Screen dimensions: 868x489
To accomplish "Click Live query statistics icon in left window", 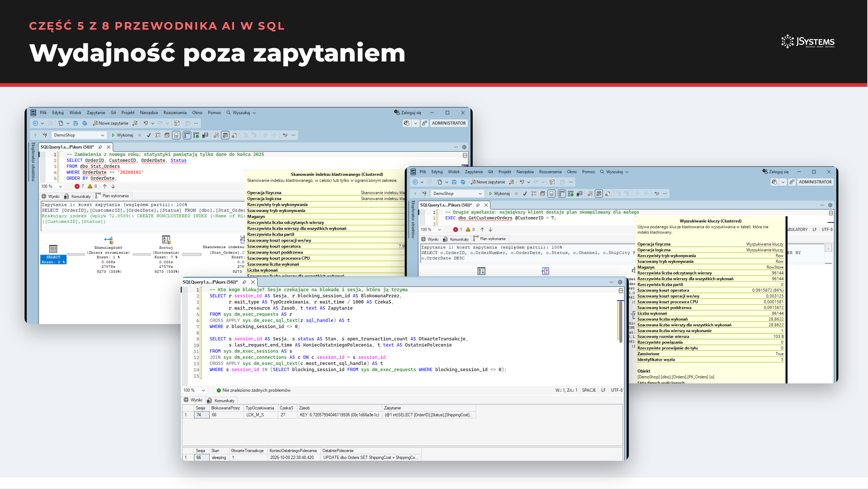I will point(196,135).
